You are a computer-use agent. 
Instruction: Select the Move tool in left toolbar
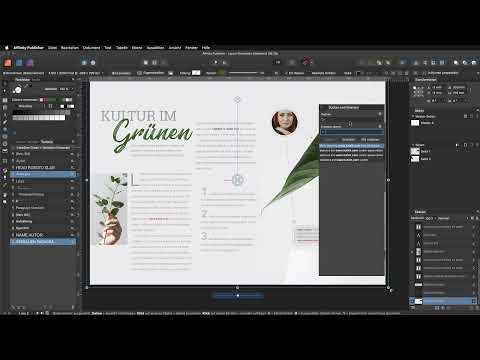tap(5, 84)
